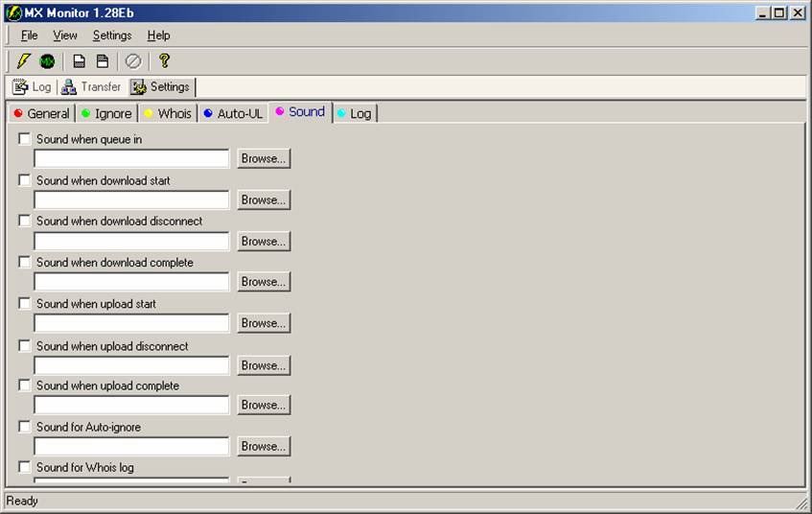This screenshot has width=812, height=514.
Task: Click the first document icon in toolbar
Action: click(x=80, y=60)
